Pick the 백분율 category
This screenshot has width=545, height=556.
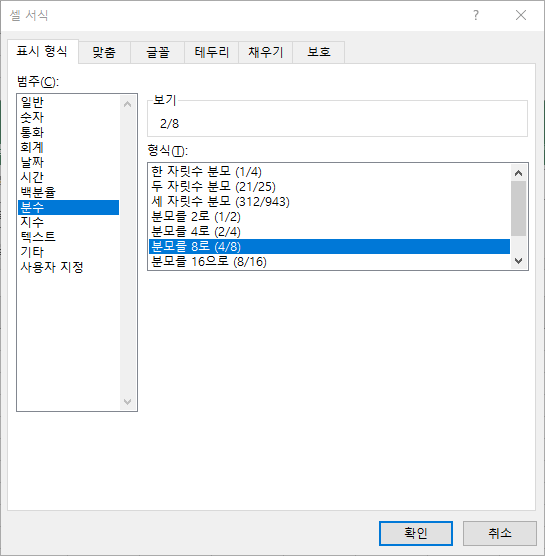tap(68, 192)
